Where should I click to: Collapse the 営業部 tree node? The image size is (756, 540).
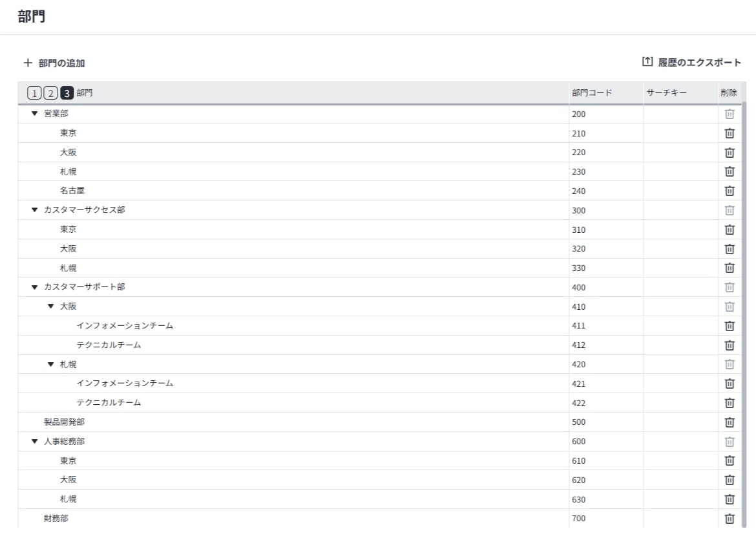(34, 114)
